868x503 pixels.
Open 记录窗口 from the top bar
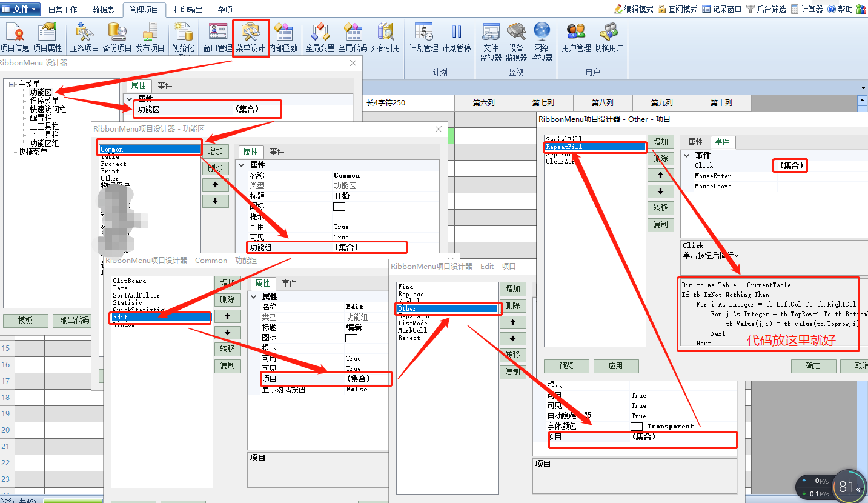pyautogui.click(x=722, y=9)
